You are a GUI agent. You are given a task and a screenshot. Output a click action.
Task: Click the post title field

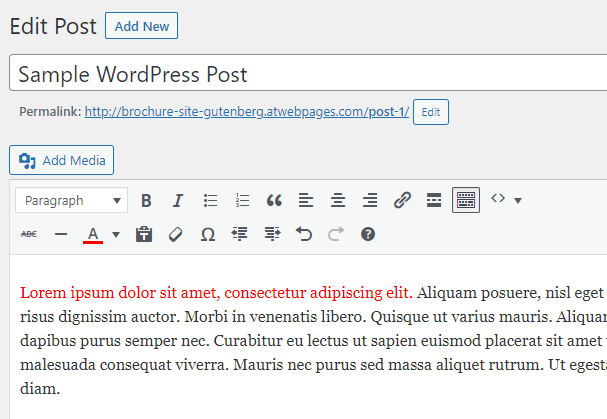[308, 73]
